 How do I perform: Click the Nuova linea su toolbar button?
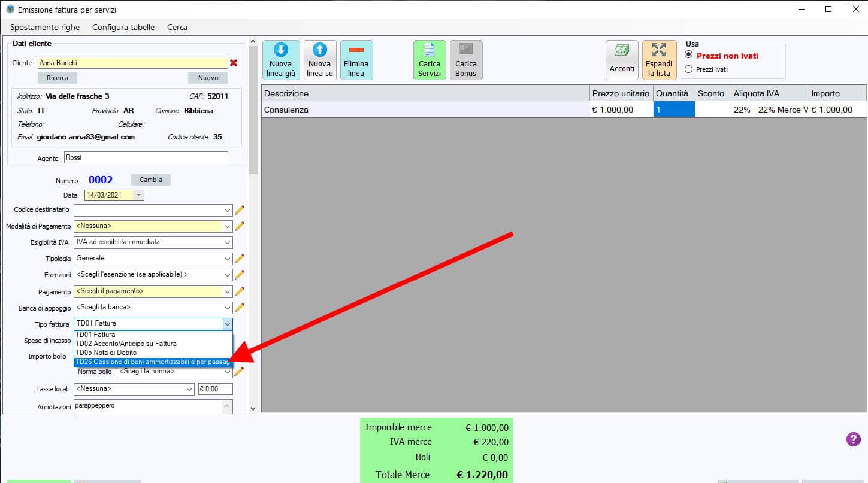pos(320,60)
